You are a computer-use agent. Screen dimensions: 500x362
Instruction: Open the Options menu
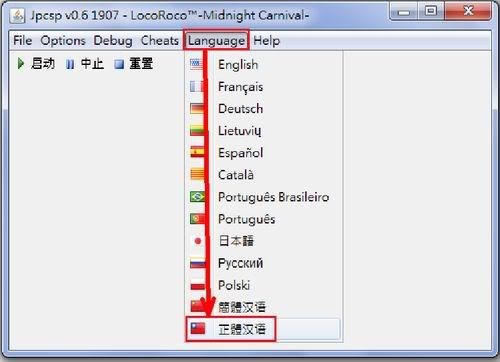point(63,41)
